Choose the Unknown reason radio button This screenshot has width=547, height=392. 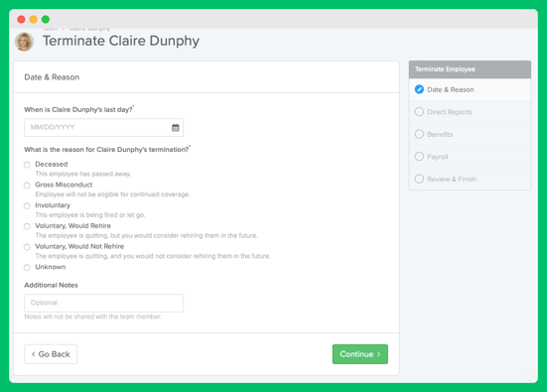27,268
